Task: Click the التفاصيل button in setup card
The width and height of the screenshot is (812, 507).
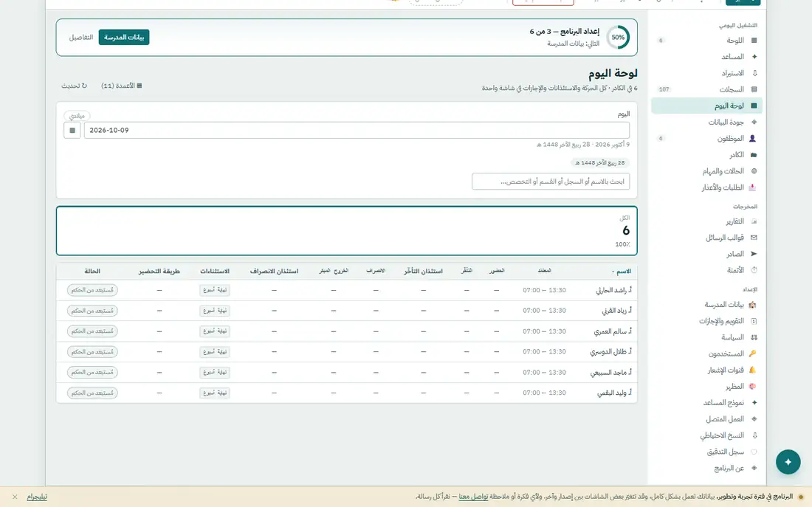Action: coord(80,38)
